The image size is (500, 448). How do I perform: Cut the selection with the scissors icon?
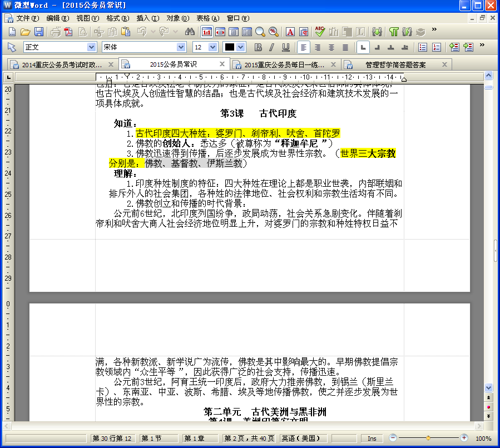(99, 32)
